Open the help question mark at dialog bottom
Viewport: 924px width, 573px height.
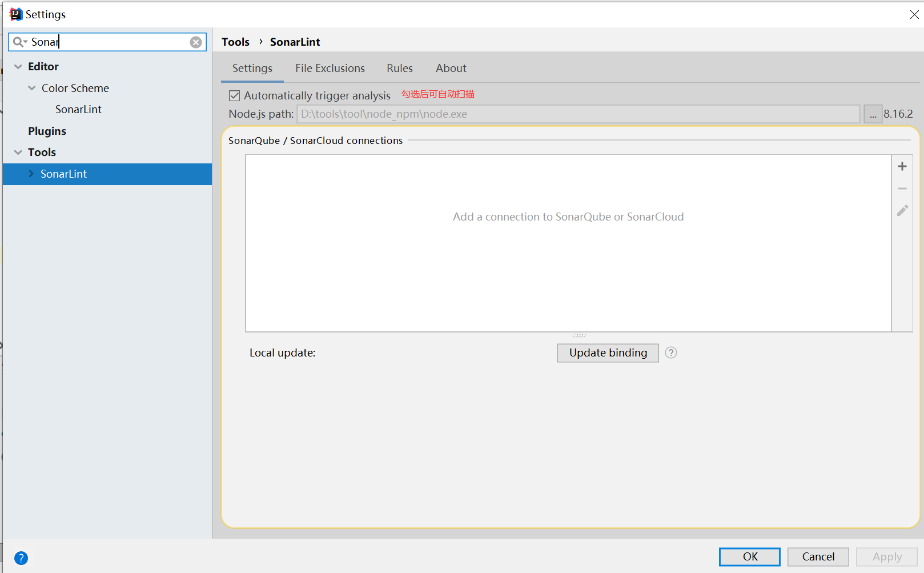click(x=21, y=558)
